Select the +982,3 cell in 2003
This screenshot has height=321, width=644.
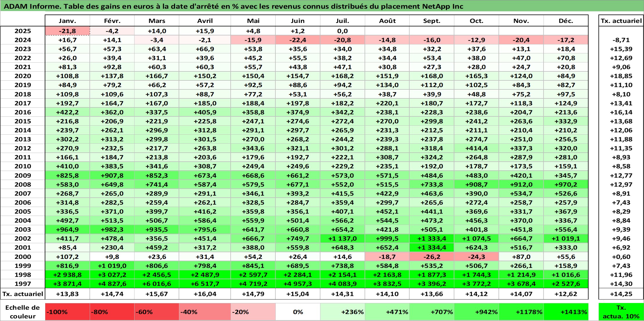112,230
